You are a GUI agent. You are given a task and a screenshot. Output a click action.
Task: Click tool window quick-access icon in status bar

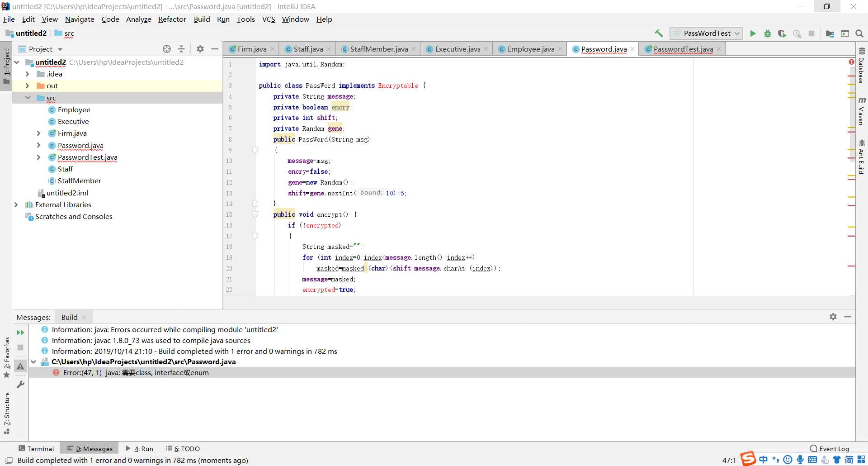click(x=9, y=460)
